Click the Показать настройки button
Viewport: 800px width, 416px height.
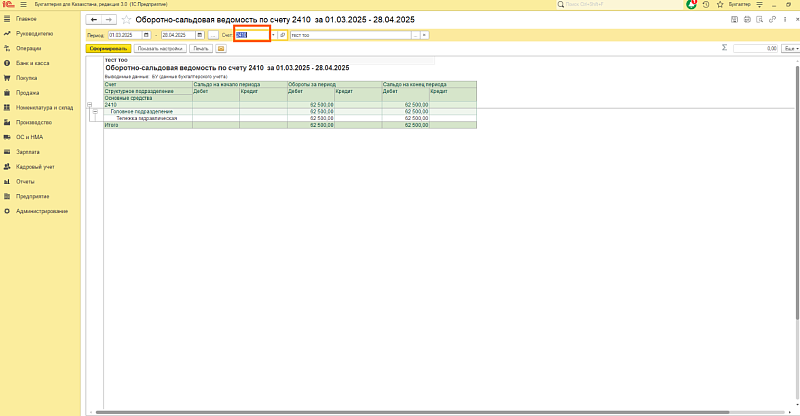[x=161, y=48]
